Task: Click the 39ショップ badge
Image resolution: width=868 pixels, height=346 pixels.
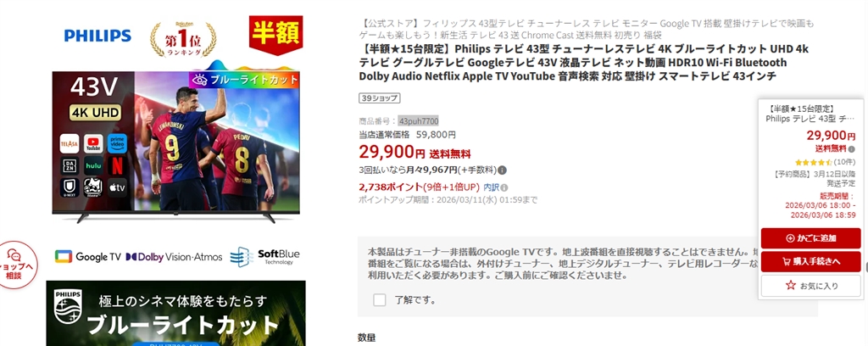Action: pyautogui.click(x=379, y=98)
